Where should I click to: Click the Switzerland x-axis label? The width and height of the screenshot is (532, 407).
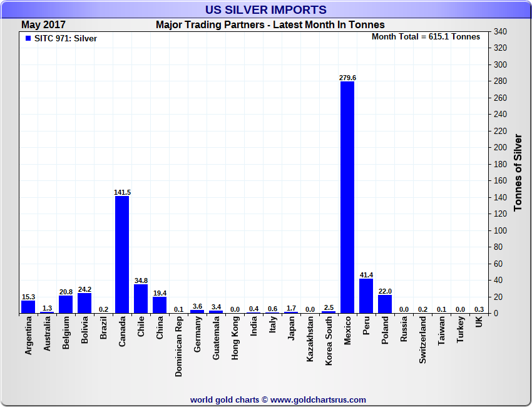pyautogui.click(x=422, y=341)
